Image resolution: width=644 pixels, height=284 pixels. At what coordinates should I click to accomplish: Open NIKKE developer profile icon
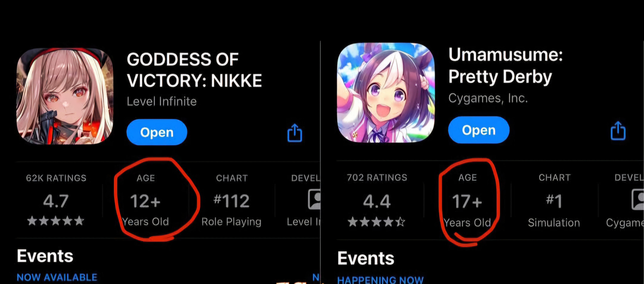coord(314,199)
